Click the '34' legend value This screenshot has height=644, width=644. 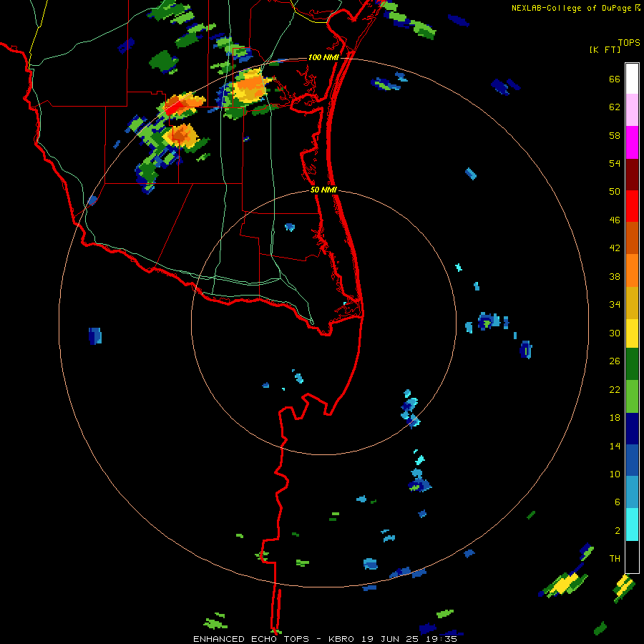click(615, 305)
